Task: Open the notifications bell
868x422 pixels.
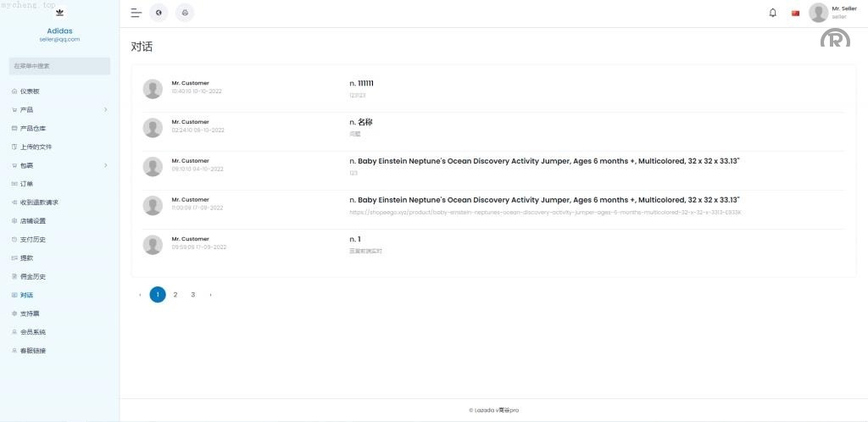Action: tap(772, 13)
